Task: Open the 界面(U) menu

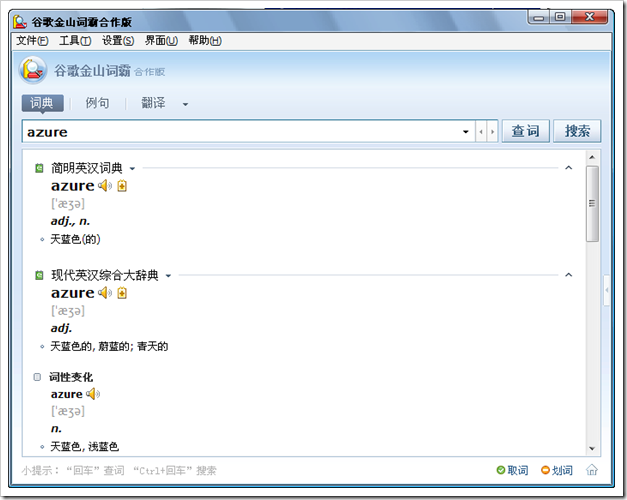Action: (x=161, y=40)
